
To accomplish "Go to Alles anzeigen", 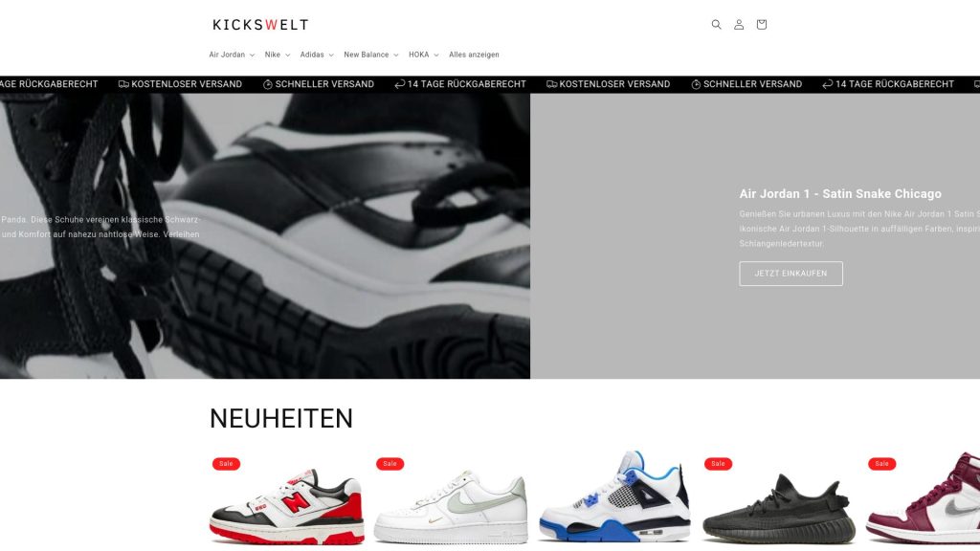I will [x=474, y=55].
